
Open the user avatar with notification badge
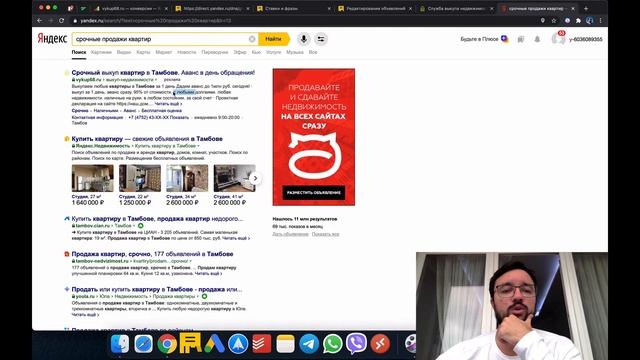click(x=558, y=39)
